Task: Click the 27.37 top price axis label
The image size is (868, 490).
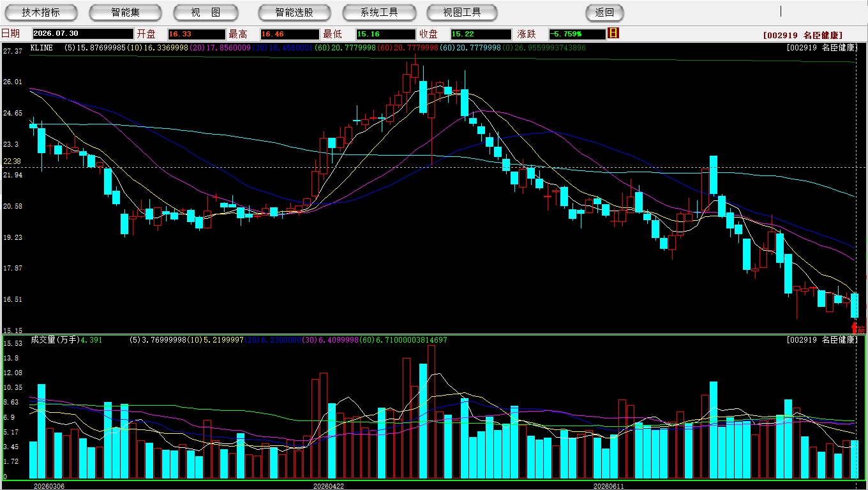Action: tap(13, 51)
